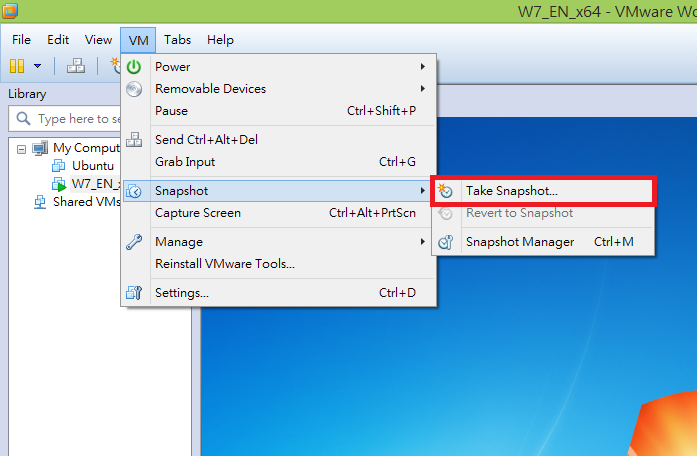Click the Power menu entry
The width and height of the screenshot is (700, 458).
pos(173,67)
